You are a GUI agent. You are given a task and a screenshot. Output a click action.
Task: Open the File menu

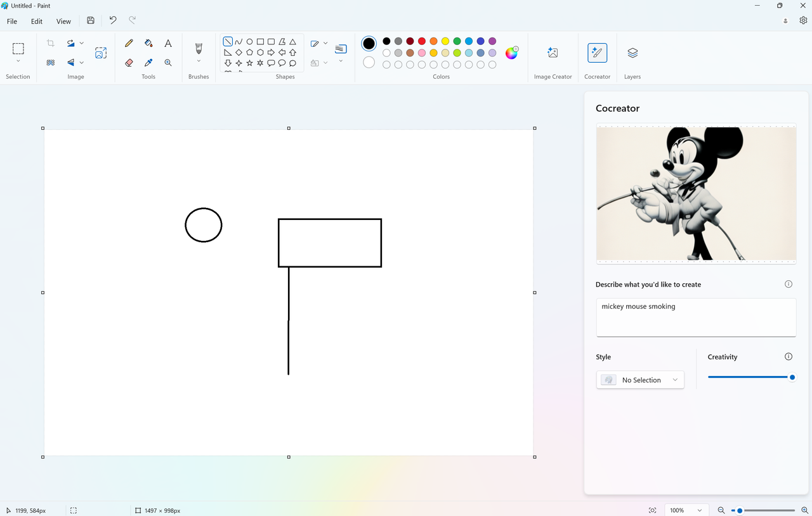pos(12,21)
